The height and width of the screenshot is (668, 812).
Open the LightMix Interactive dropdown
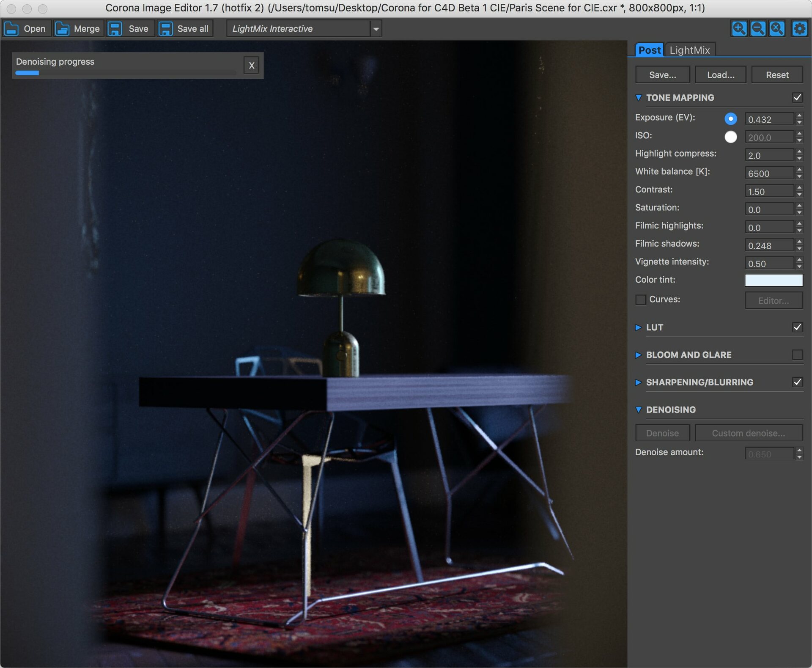pos(376,29)
